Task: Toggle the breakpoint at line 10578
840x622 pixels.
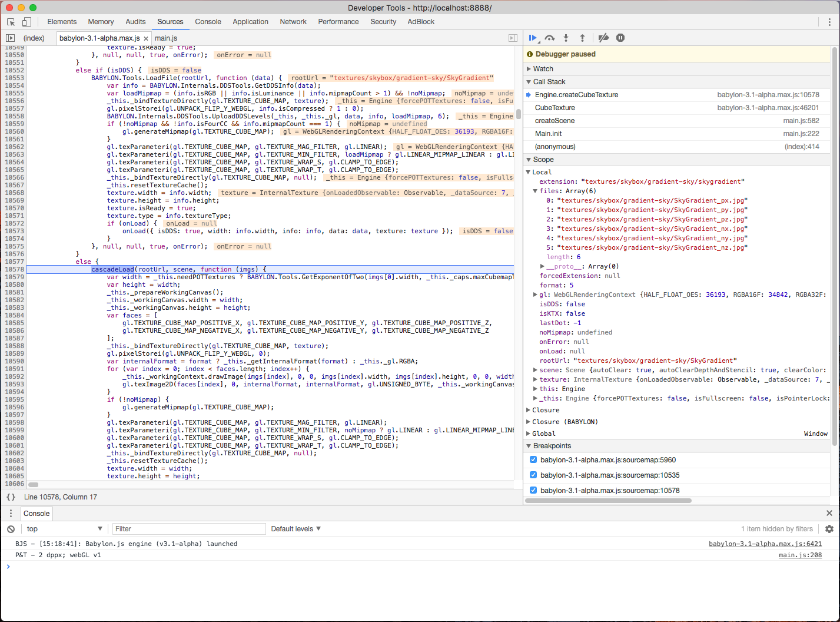Action: tap(533, 491)
